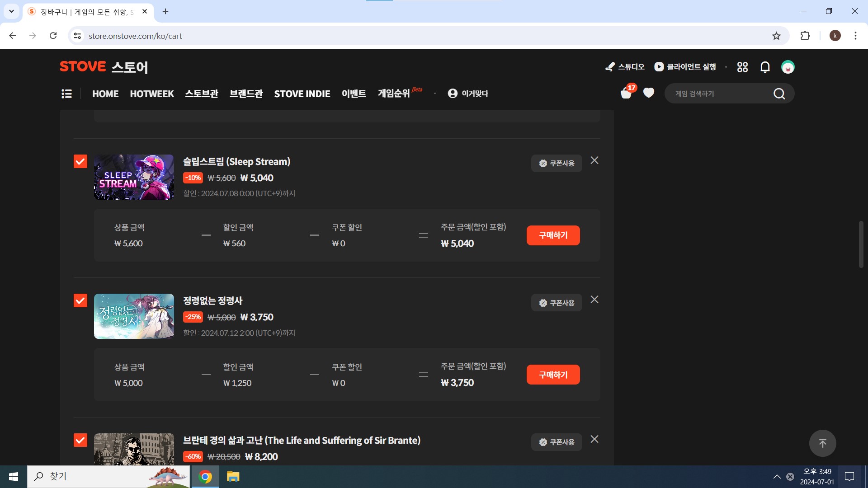The height and width of the screenshot is (488, 868).
Task: Open the hamburger category menu icon
Action: tap(66, 94)
